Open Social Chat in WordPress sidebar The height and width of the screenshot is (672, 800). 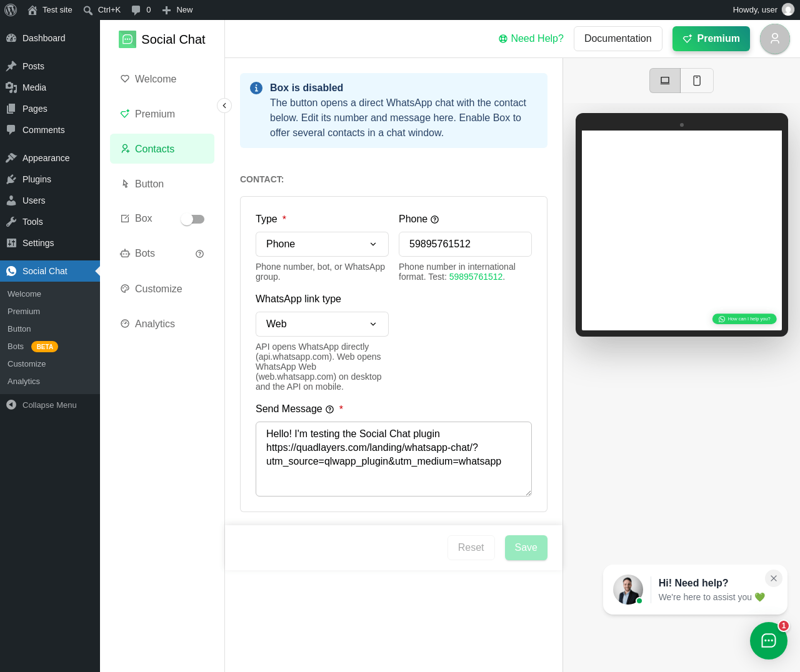pyautogui.click(x=50, y=271)
